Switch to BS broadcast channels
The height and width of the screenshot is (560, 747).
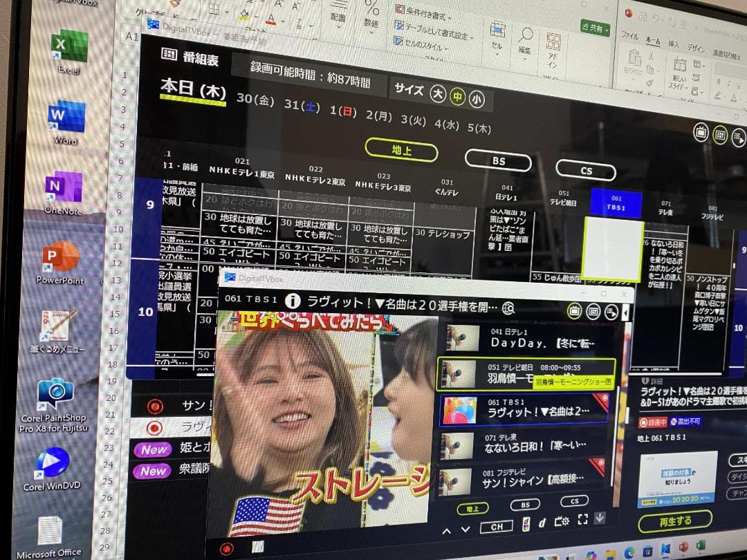(x=498, y=161)
